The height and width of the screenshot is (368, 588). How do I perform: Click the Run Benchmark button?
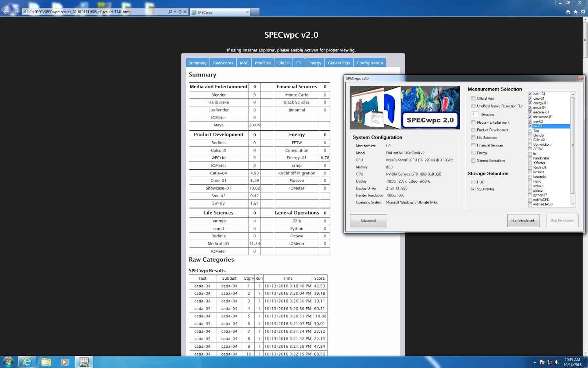[523, 220]
